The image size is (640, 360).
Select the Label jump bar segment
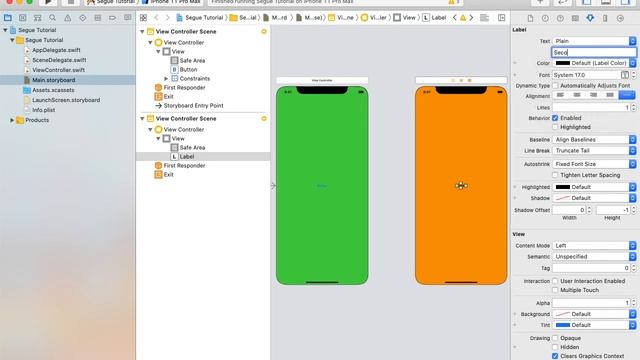tap(434, 18)
